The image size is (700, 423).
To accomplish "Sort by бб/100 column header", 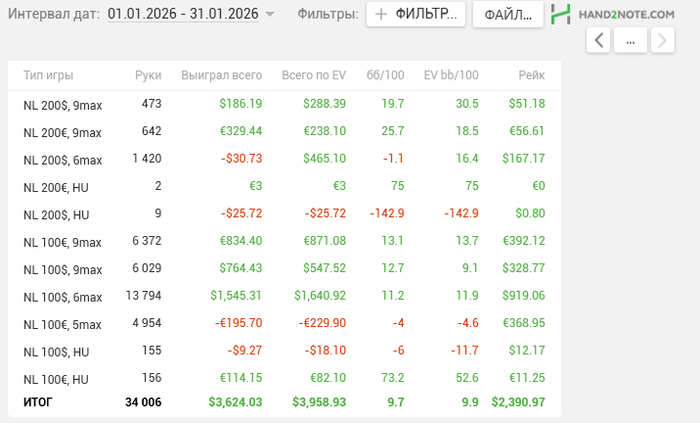I will tap(385, 76).
